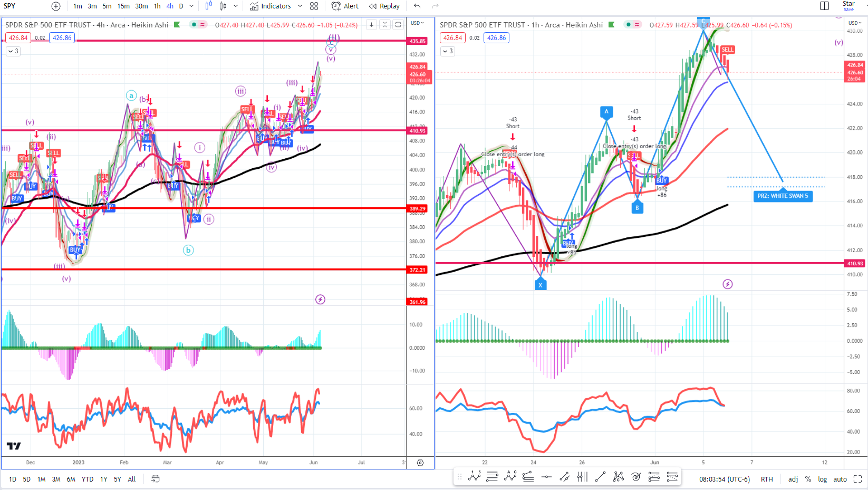Select the 30m interval
Viewport: 868px width, 490px height.
(x=141, y=6)
